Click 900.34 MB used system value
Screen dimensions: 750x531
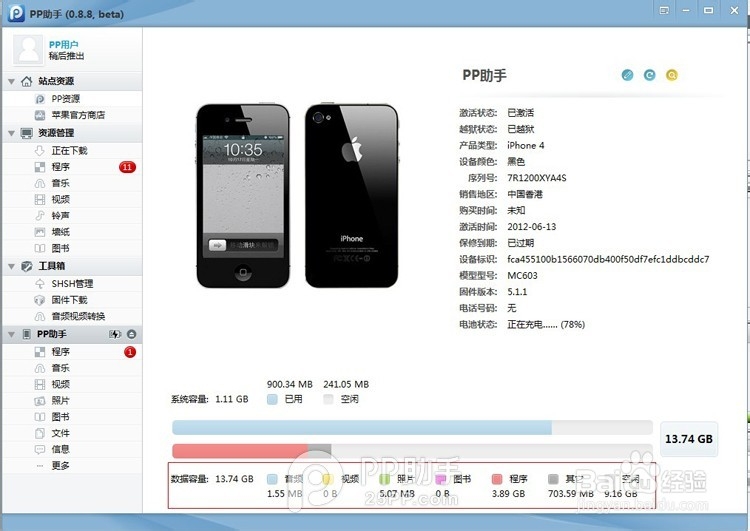click(x=289, y=384)
